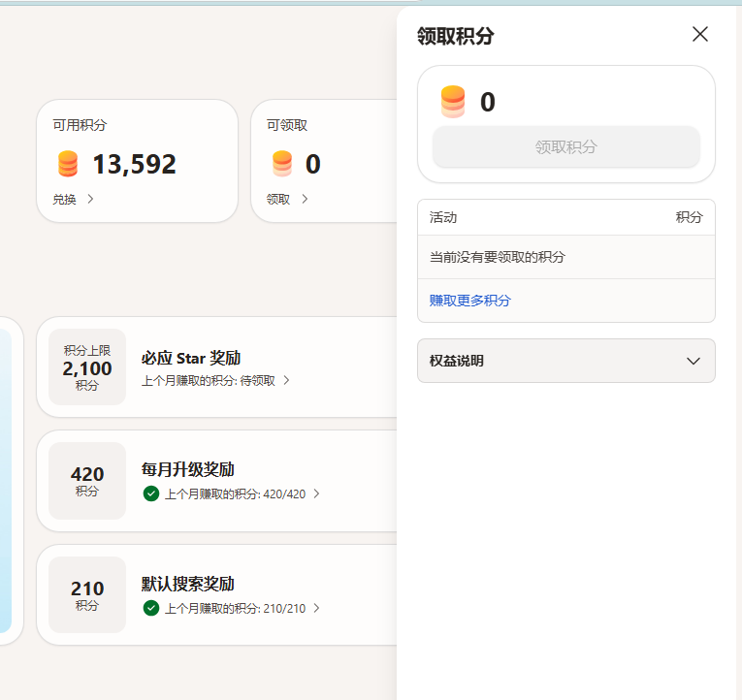This screenshot has height=700, width=742.
Task: Open 上个月赚取的积分: 420/420 details
Action: tap(235, 494)
